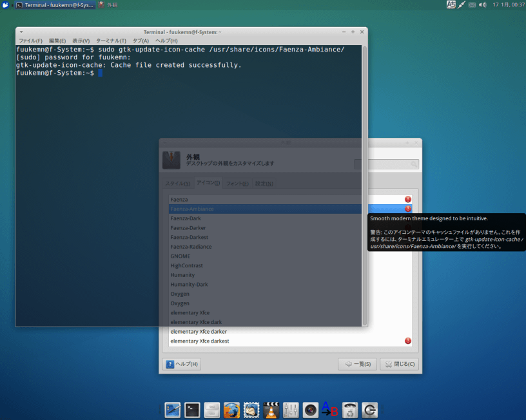The width and height of the screenshot is (526, 420).
Task: Select the "elementary Xfce darker" icon theme
Action: (x=290, y=332)
